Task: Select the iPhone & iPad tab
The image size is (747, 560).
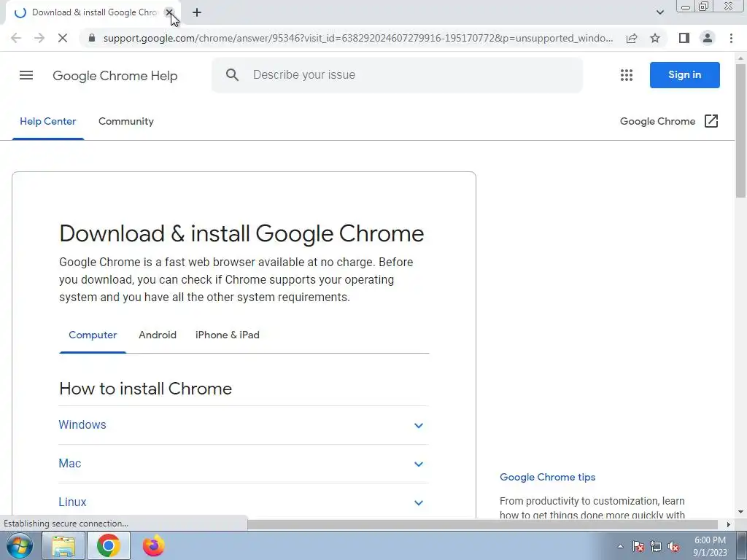Action: pyautogui.click(x=228, y=335)
